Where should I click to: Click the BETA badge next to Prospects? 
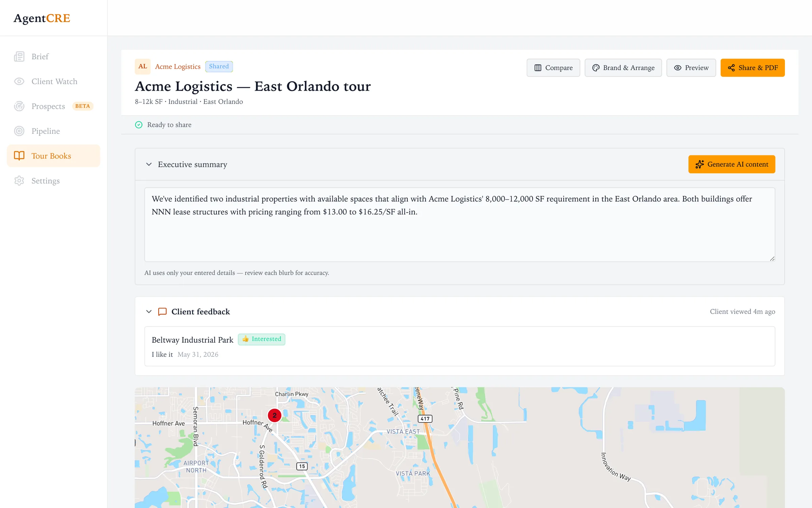(83, 106)
